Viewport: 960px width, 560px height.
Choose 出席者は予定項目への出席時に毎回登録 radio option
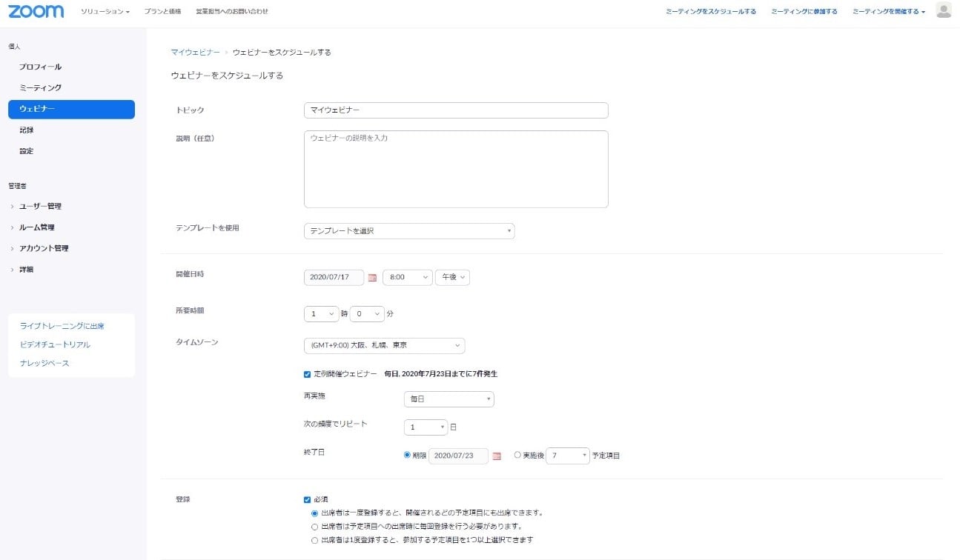pyautogui.click(x=315, y=527)
